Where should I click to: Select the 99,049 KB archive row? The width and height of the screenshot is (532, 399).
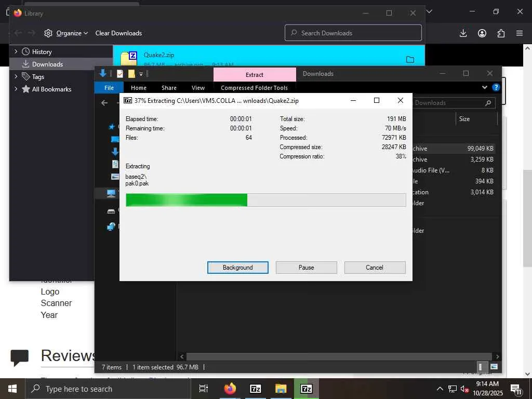coord(453,148)
